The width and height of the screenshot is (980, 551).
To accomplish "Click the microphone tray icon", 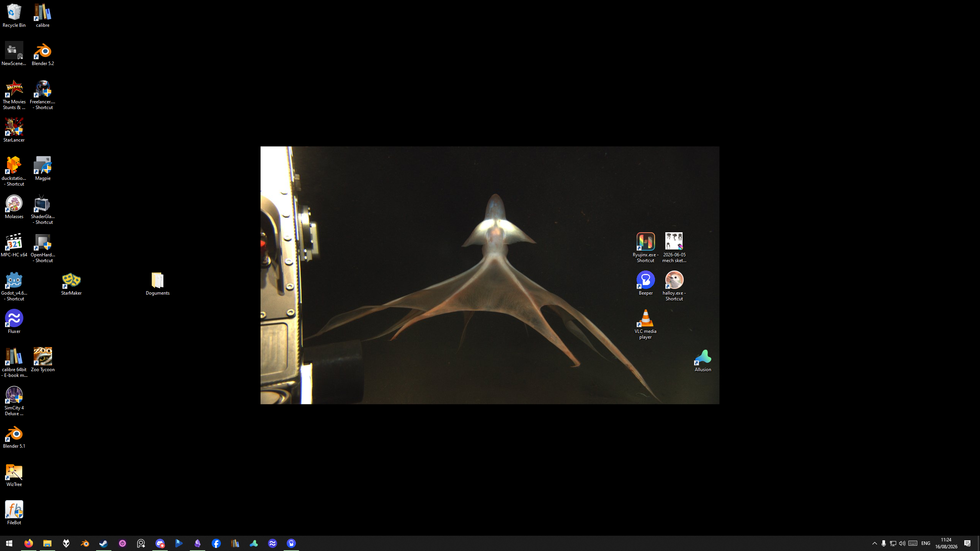I will pyautogui.click(x=884, y=543).
